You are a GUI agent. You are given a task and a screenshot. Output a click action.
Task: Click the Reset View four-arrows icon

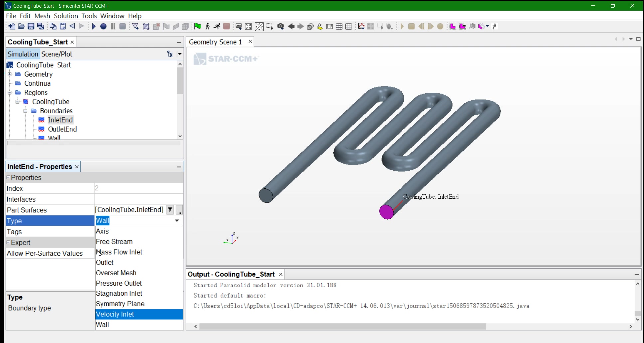coord(248,26)
